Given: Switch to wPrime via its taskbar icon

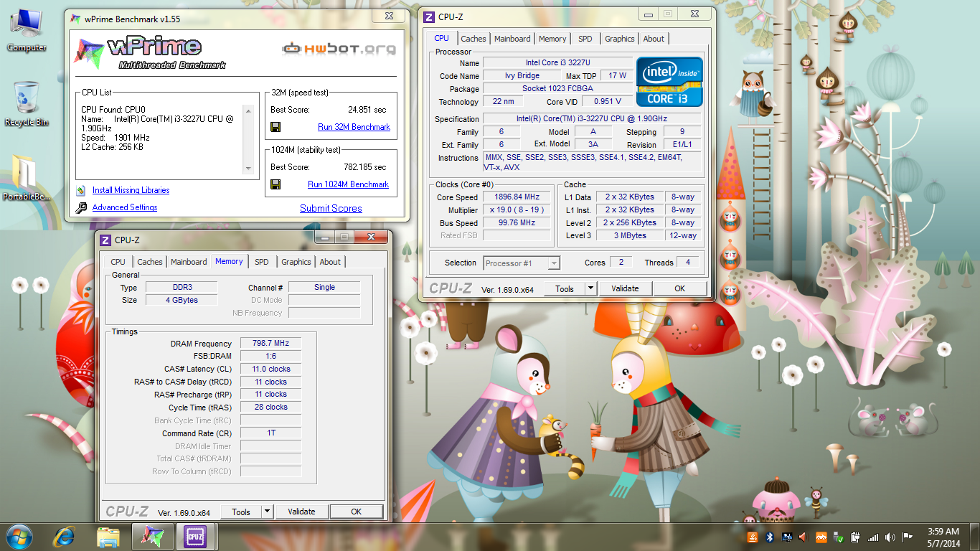Looking at the screenshot, I should (x=152, y=537).
